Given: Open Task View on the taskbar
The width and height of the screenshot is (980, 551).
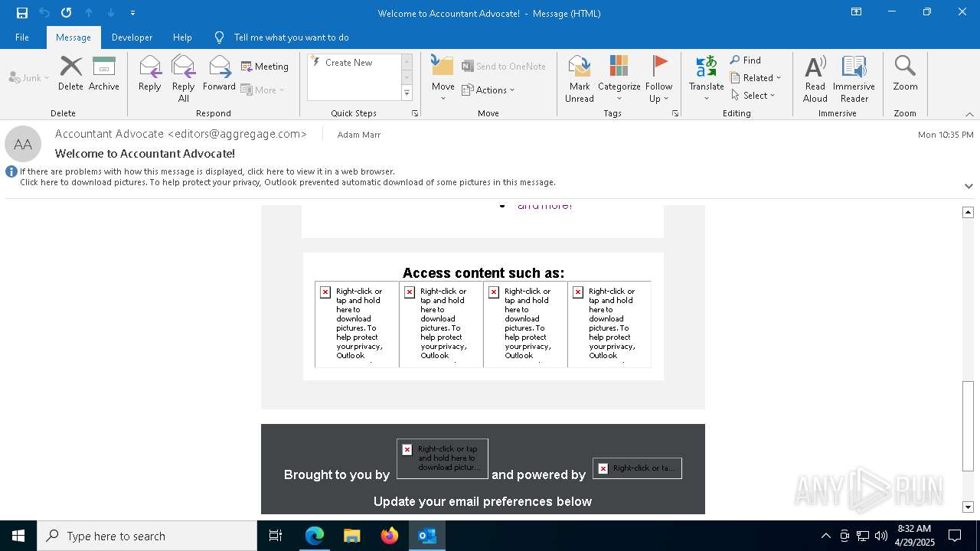Looking at the screenshot, I should [x=276, y=536].
